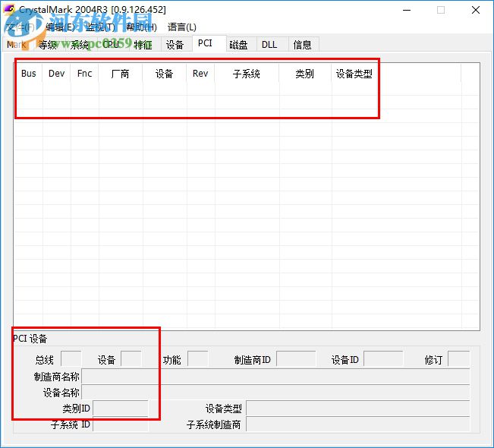Open the 帮助(H) menu
This screenshot has width=494, height=448.
click(x=141, y=27)
